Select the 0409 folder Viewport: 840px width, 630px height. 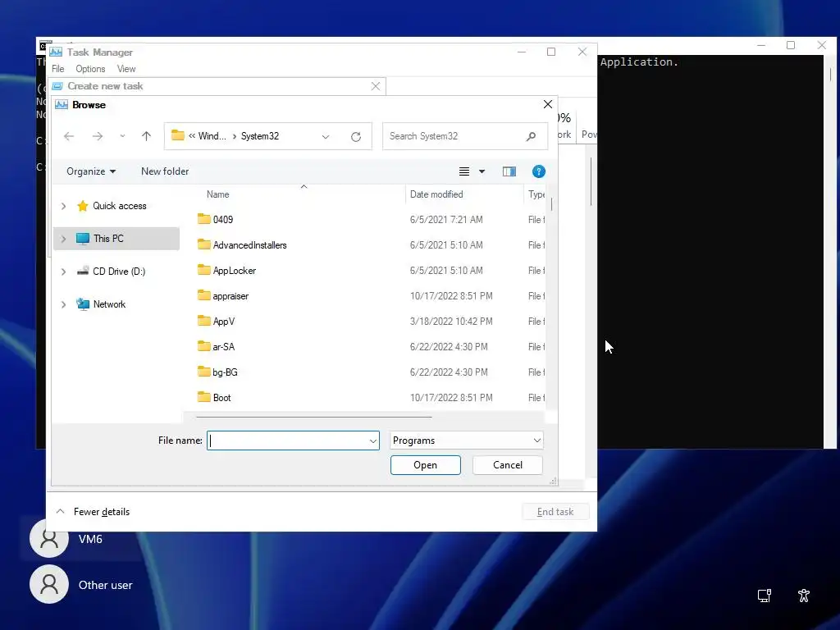[x=223, y=220]
